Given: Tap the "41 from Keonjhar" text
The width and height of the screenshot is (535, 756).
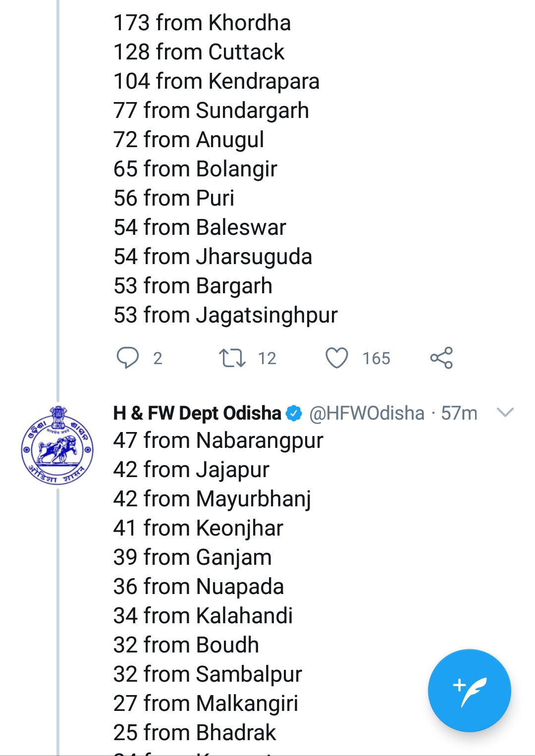Looking at the screenshot, I should coord(198,528).
